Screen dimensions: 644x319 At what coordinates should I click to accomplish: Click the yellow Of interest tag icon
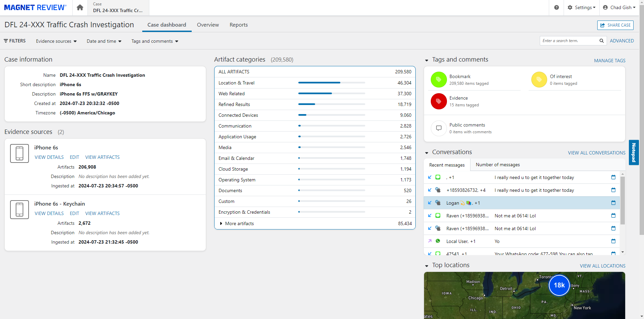pos(539,80)
